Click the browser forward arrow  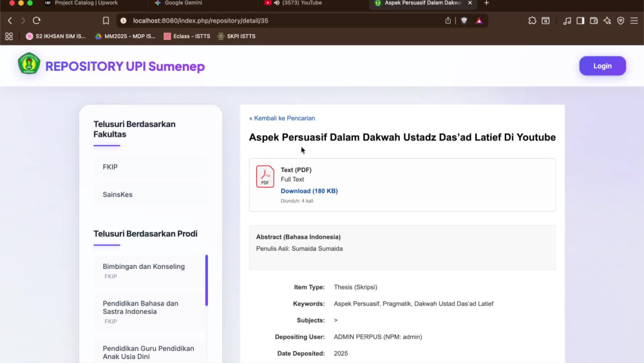click(23, 21)
